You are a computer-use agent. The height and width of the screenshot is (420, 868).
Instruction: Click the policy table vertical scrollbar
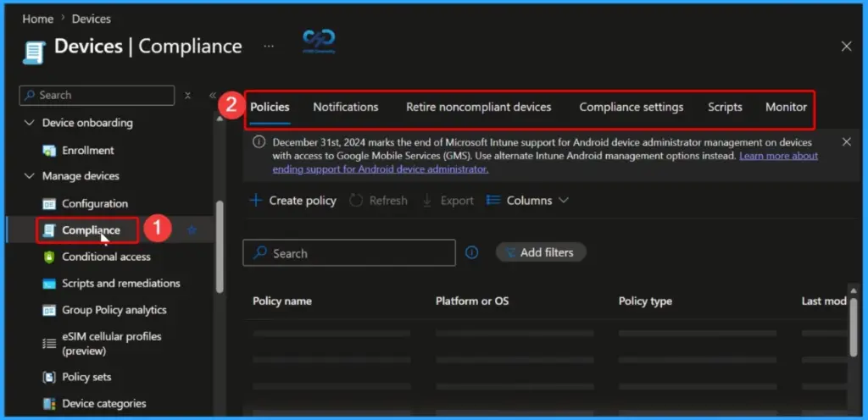853,326
